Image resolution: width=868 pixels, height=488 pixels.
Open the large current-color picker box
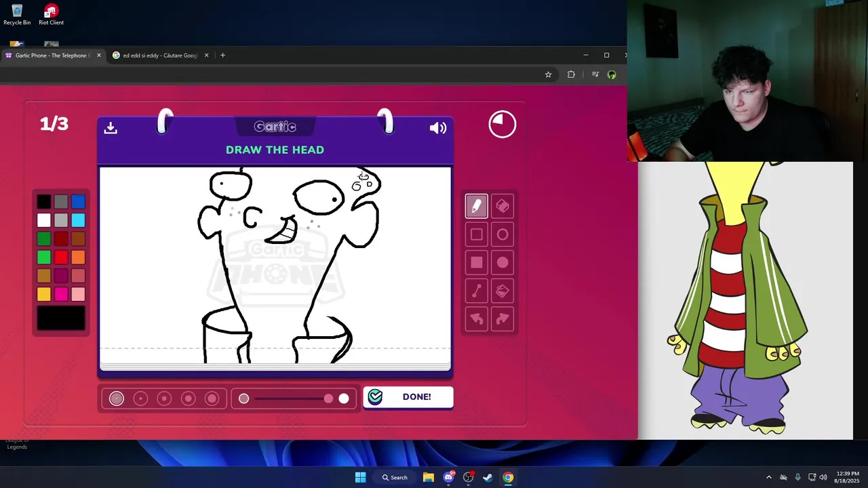(61, 318)
